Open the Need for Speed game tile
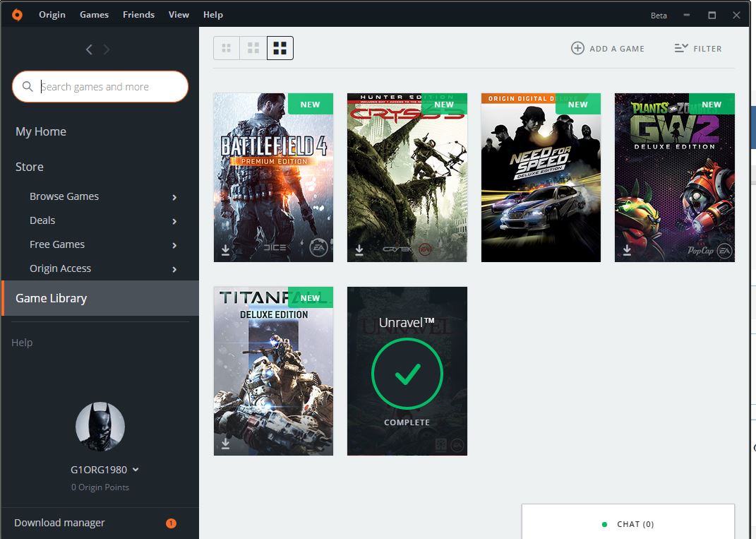The height and width of the screenshot is (539, 756). point(541,177)
